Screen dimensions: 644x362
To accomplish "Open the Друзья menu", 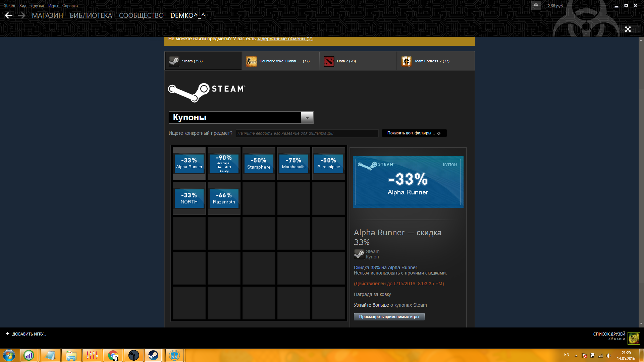I will 37,6.
